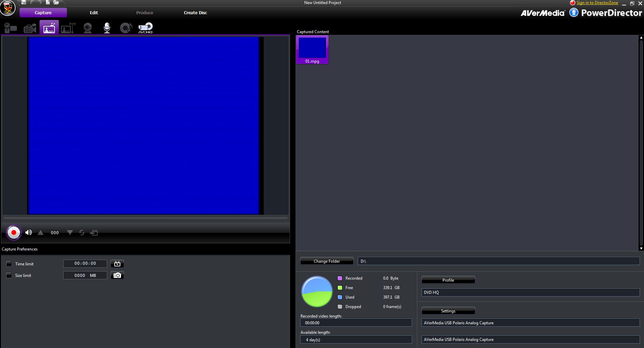
Task: Click the green Free legend swatch
Action: pos(340,288)
